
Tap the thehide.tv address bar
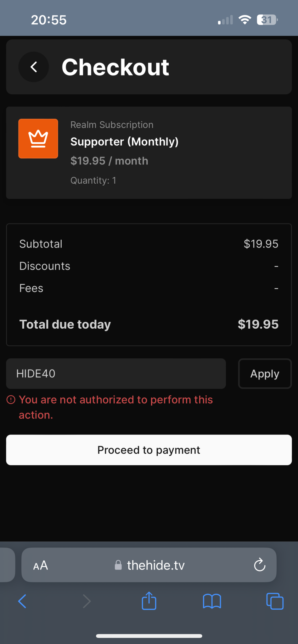point(156,565)
